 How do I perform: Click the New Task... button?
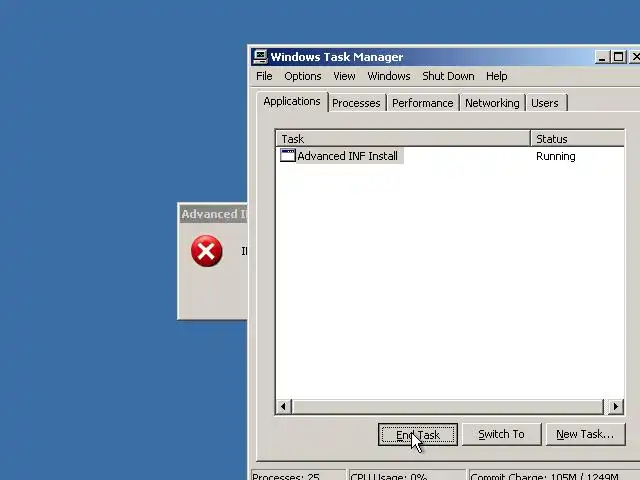coord(585,434)
